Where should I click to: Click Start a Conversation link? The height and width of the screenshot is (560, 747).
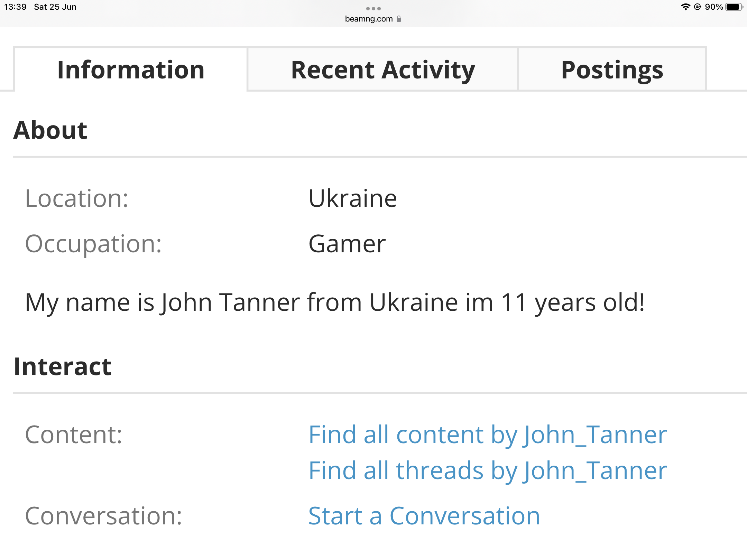click(x=424, y=516)
